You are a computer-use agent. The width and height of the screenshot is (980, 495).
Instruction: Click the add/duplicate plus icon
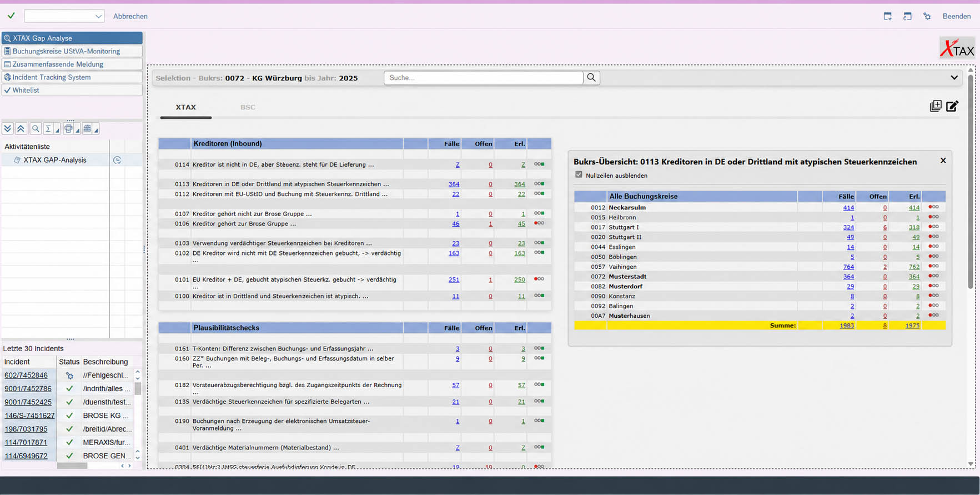(936, 106)
